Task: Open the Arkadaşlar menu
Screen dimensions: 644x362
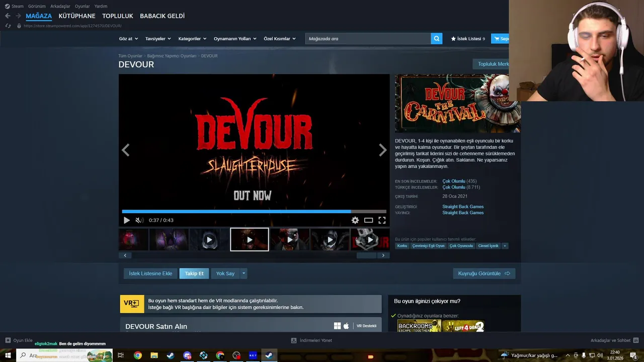Action: pyautogui.click(x=60, y=6)
